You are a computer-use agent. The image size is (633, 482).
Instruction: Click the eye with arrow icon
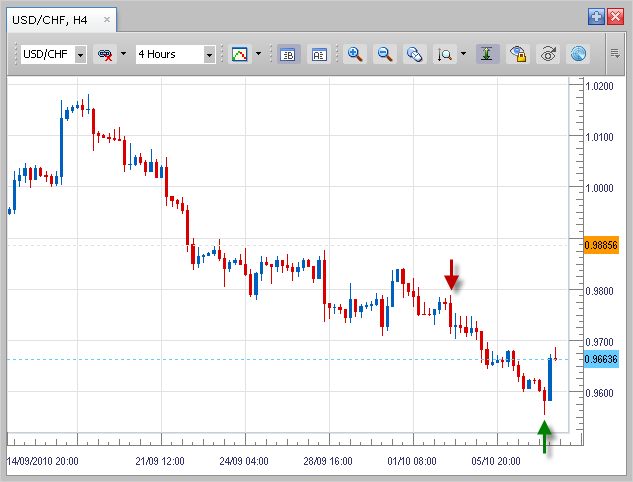[548, 54]
